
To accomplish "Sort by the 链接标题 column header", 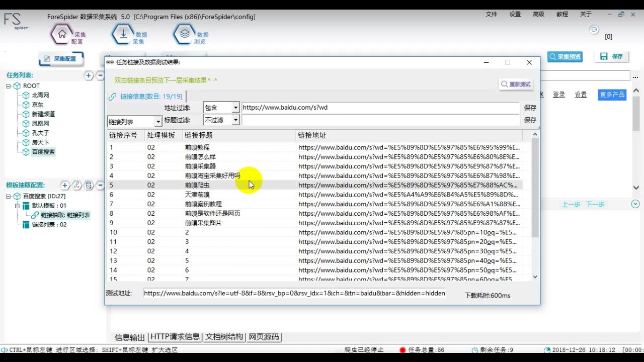I will pos(239,135).
